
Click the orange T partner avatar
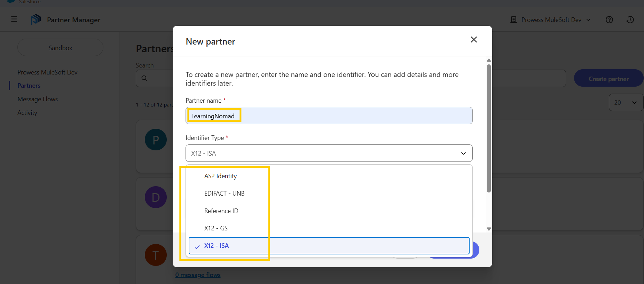pyautogui.click(x=156, y=255)
